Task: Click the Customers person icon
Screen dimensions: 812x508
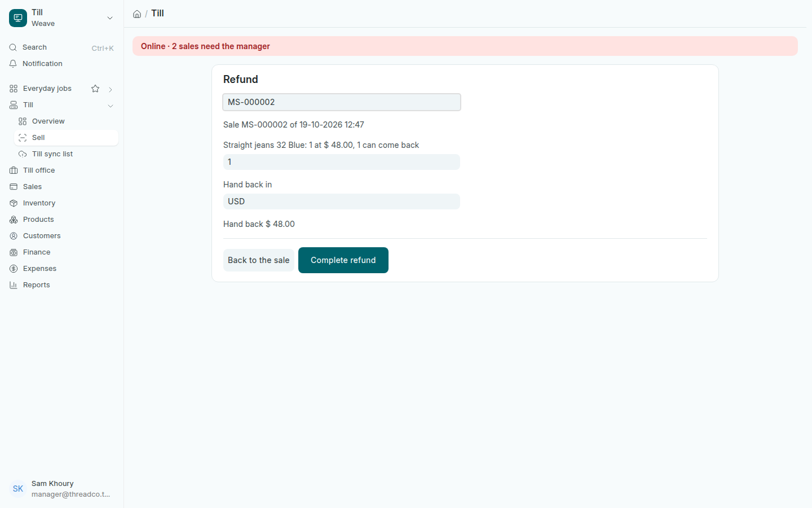Action: [x=14, y=236]
